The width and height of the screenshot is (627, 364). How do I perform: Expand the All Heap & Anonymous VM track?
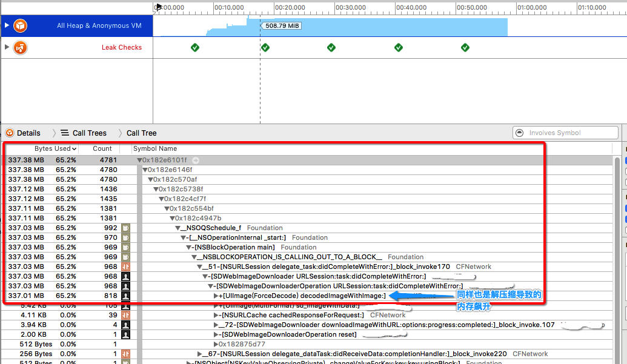click(7, 25)
